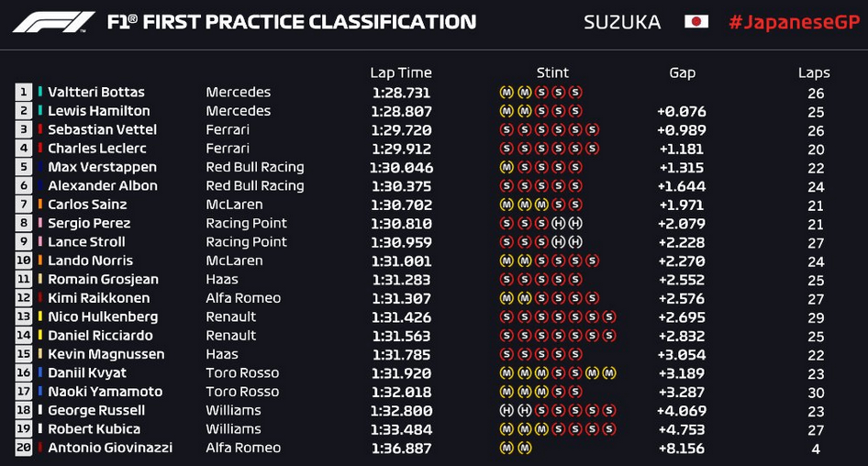Click Russell's first hard tyre icon
The height and width of the screenshot is (466, 868).
pyautogui.click(x=506, y=411)
